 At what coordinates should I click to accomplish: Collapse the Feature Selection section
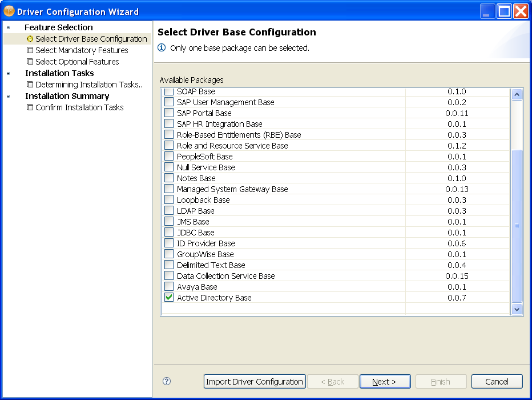(x=9, y=27)
